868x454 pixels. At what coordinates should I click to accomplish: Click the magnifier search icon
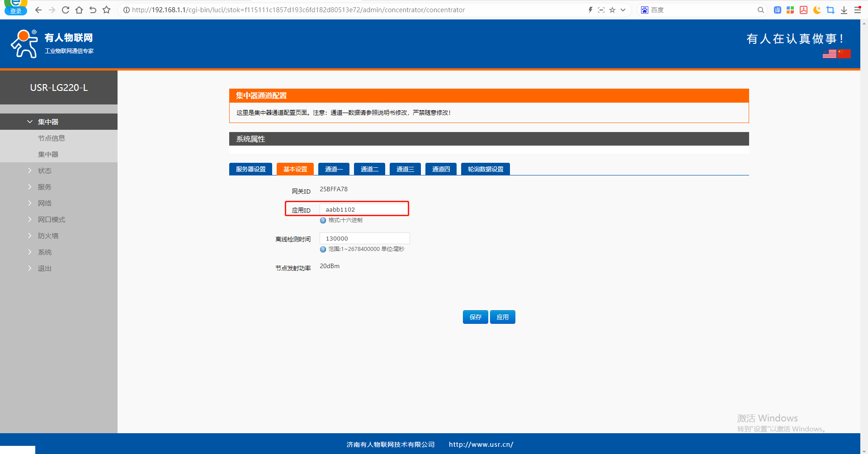[761, 10]
